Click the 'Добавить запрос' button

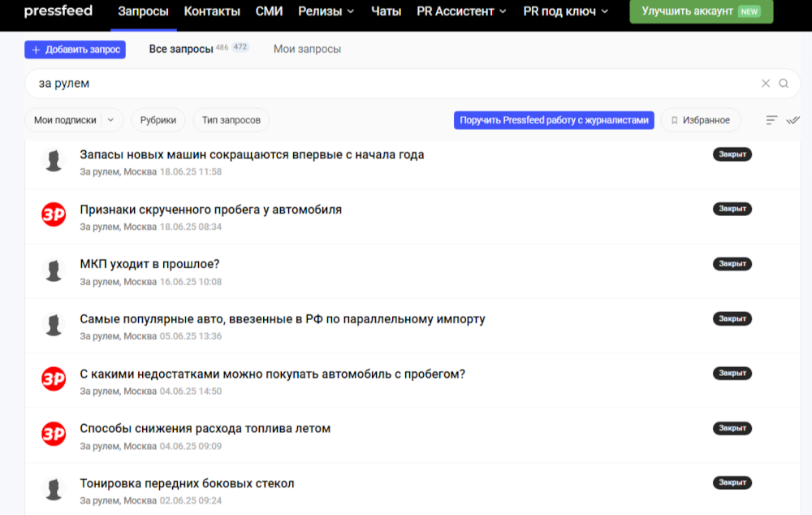coord(75,50)
